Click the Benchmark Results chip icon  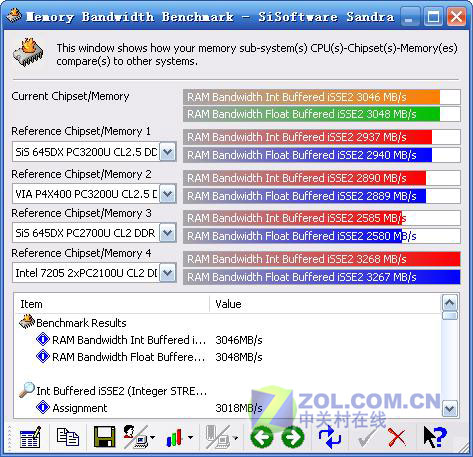click(x=27, y=322)
